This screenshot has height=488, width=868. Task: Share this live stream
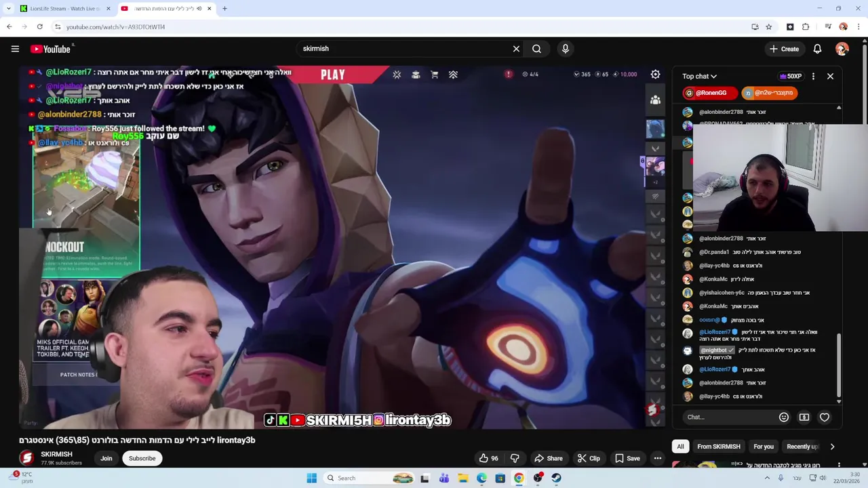tap(548, 458)
